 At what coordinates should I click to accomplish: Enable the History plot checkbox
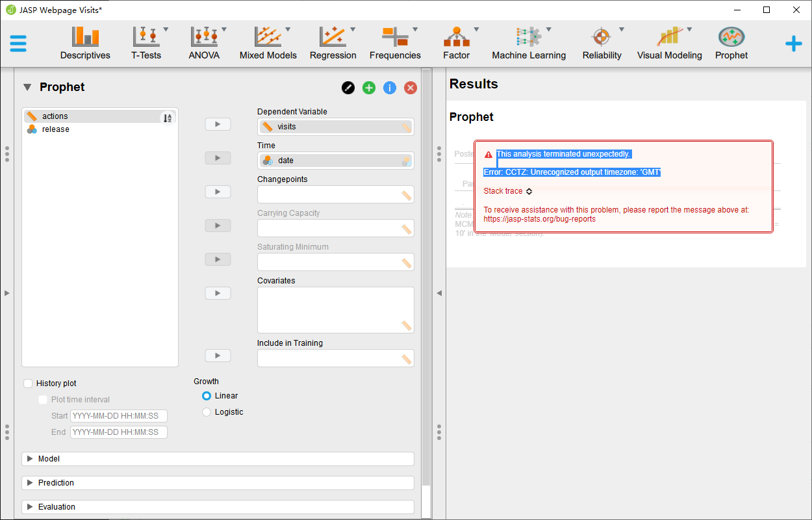(28, 383)
